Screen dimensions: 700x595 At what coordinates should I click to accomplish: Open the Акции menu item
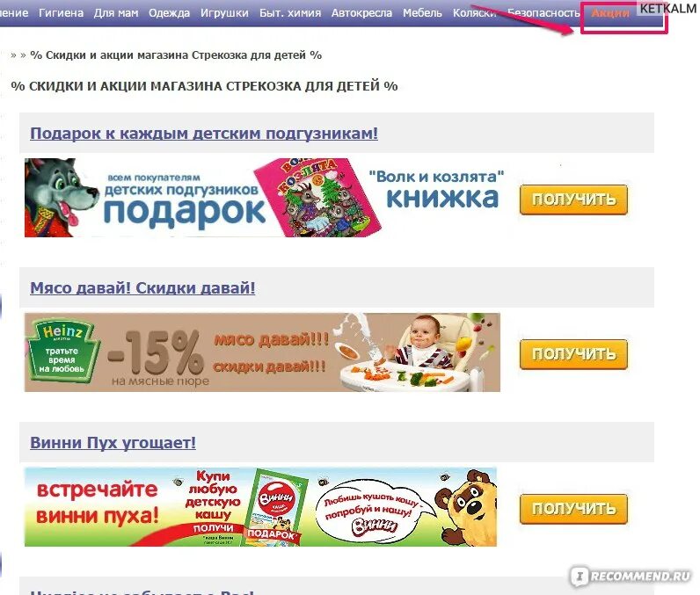(609, 13)
